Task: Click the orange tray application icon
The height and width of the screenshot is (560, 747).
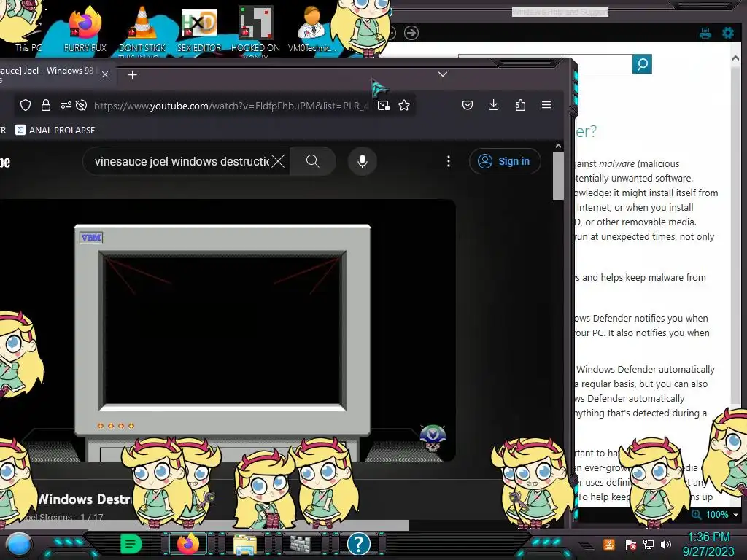Action: (608, 544)
